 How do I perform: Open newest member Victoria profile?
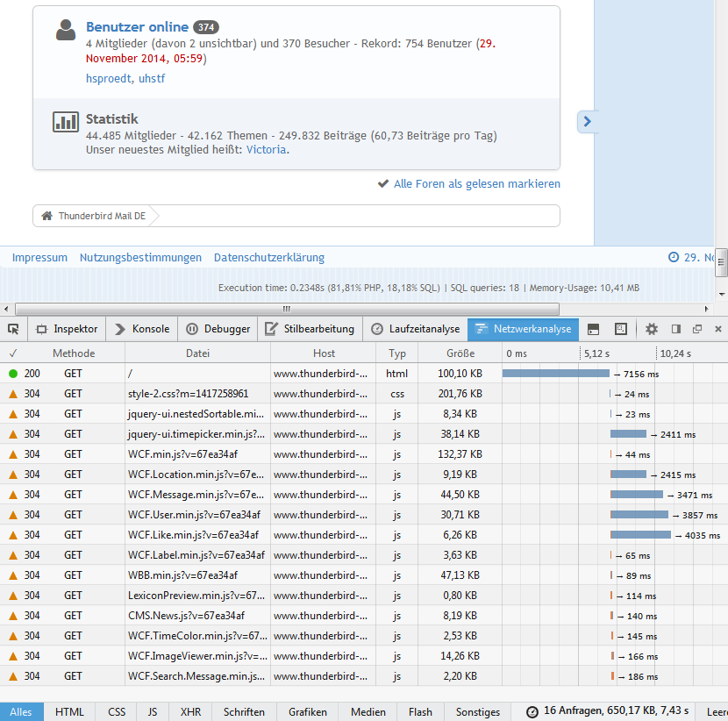coord(266,149)
